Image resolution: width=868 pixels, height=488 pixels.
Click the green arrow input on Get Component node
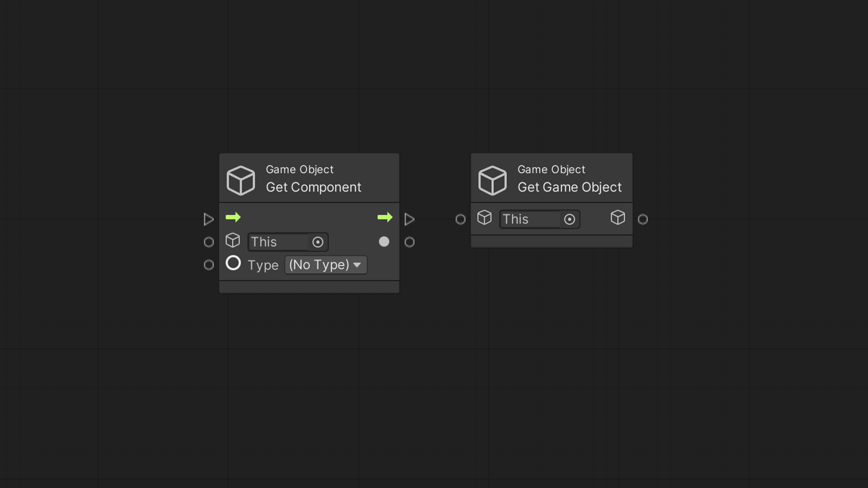click(x=233, y=217)
